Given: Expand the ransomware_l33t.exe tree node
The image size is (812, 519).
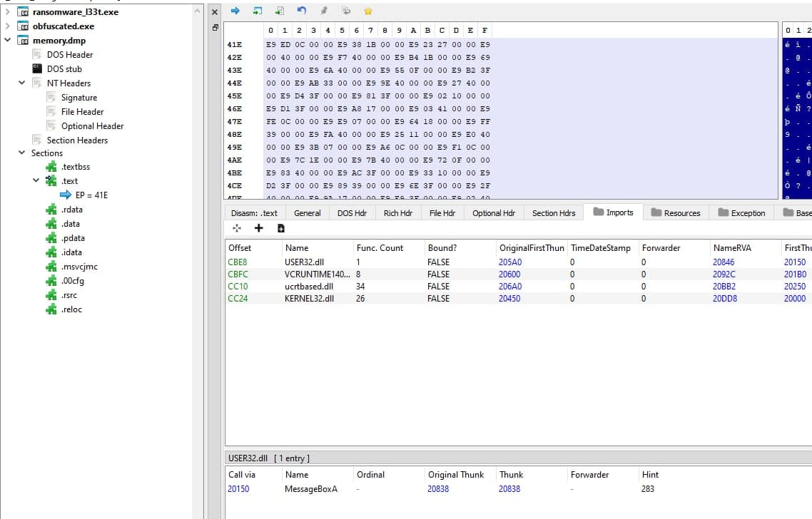Looking at the screenshot, I should 8,11.
